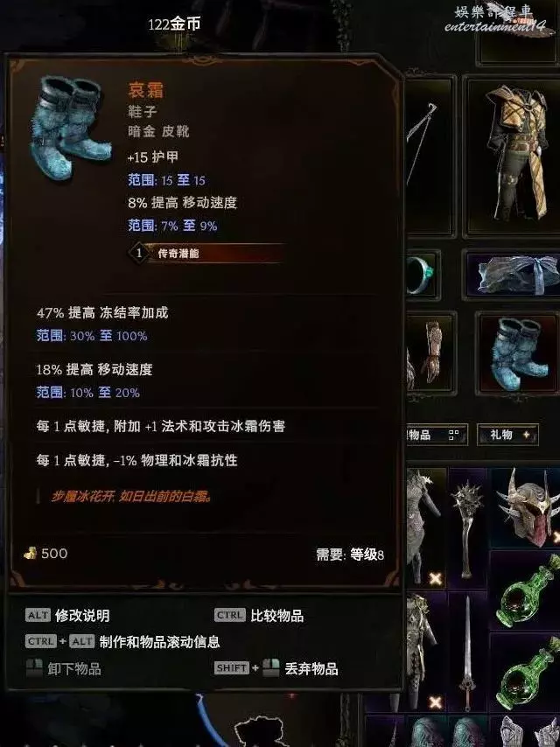
Task: Click the long sword in inventory
Action: click(x=467, y=652)
